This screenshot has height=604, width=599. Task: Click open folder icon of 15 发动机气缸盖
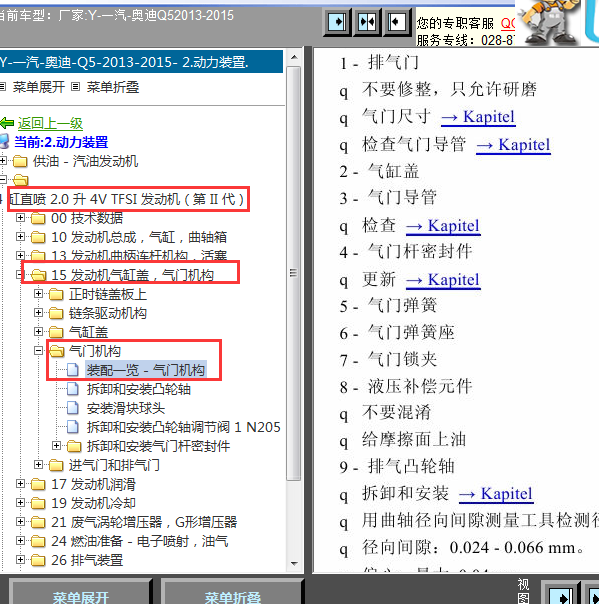(x=38, y=275)
